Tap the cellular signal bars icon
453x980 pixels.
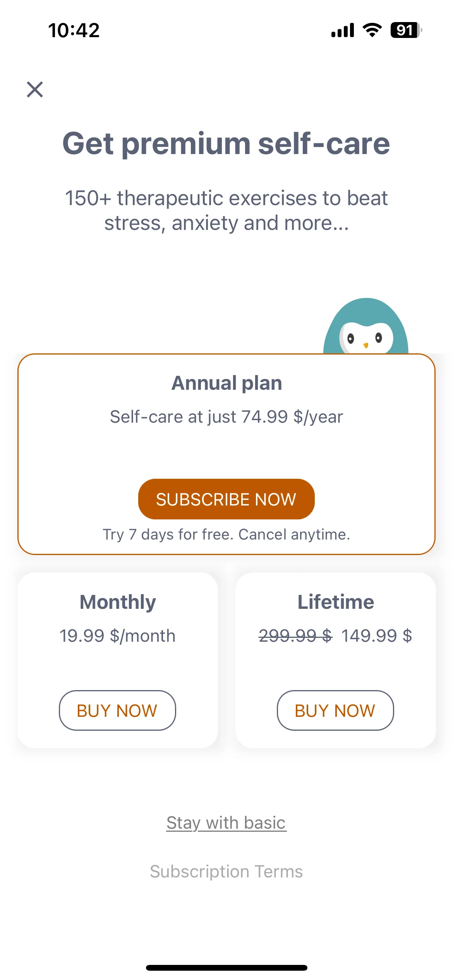tap(343, 30)
